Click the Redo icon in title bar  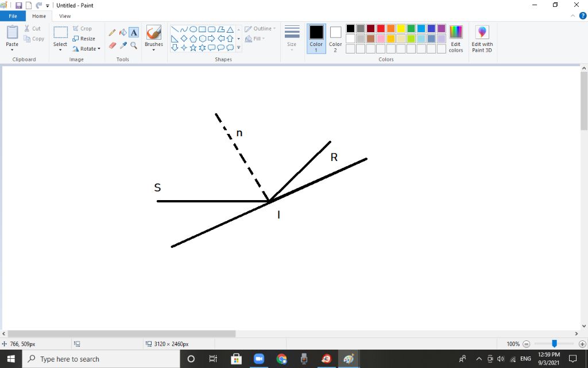38,5
